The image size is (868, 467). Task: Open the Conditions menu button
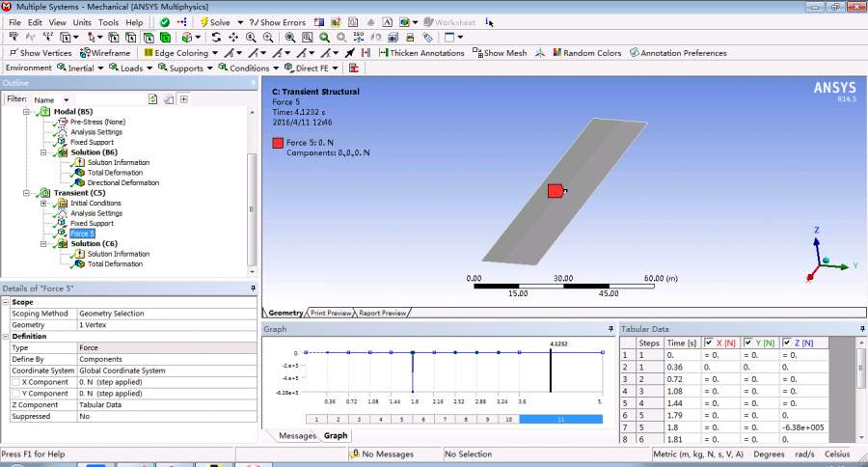pos(249,68)
